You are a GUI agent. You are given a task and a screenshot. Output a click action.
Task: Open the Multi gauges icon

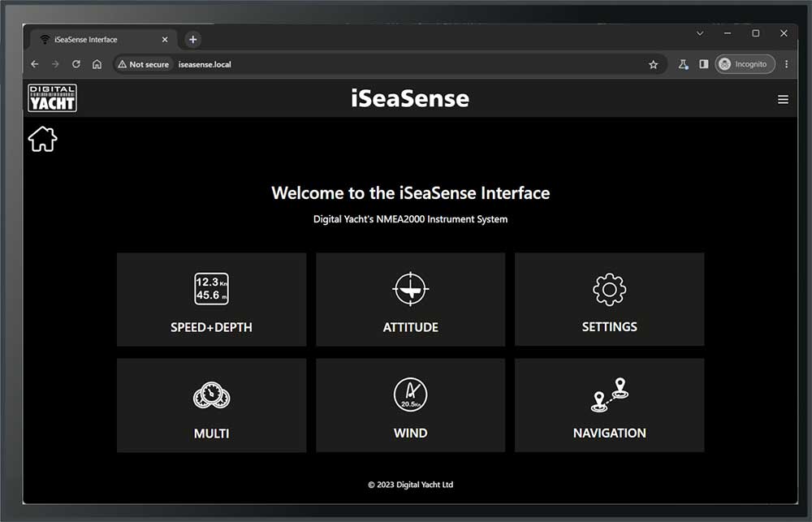point(211,395)
